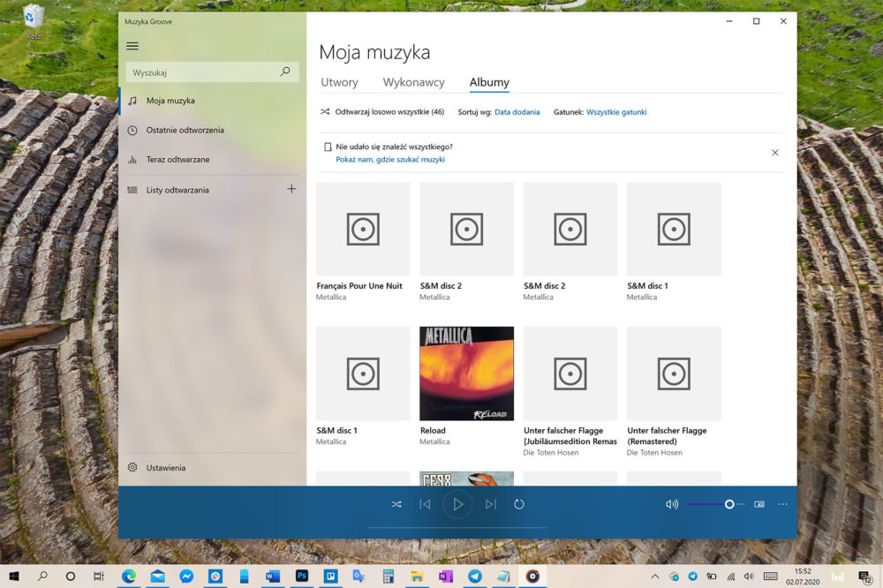The height and width of the screenshot is (588, 883).
Task: Open the Mail app on taskbar
Action: click(158, 577)
